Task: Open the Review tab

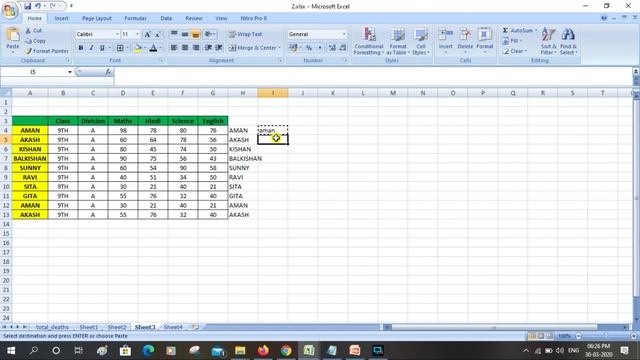Action: tap(194, 18)
